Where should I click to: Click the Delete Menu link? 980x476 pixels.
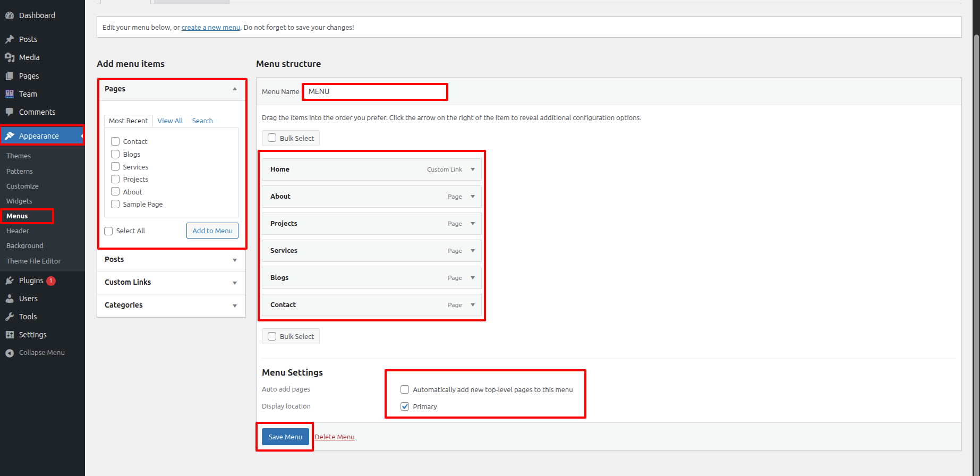(335, 437)
